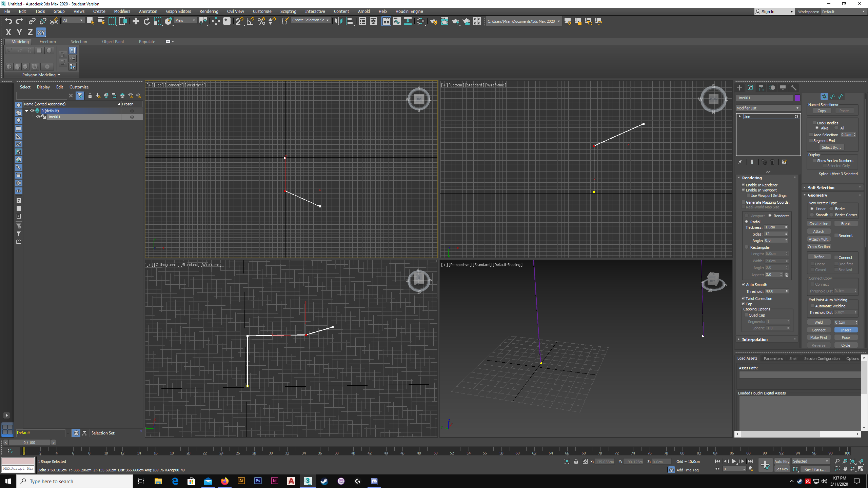The image size is (868, 488).
Task: Open the Render Setup dialog
Action: pos(434,21)
